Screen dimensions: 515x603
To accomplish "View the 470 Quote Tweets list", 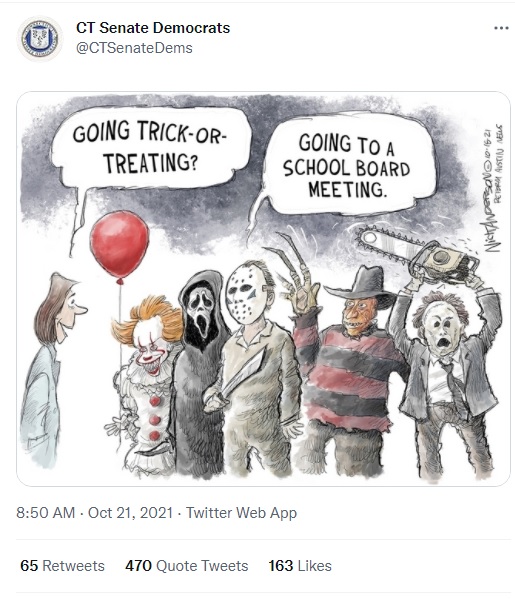I will point(187,566).
